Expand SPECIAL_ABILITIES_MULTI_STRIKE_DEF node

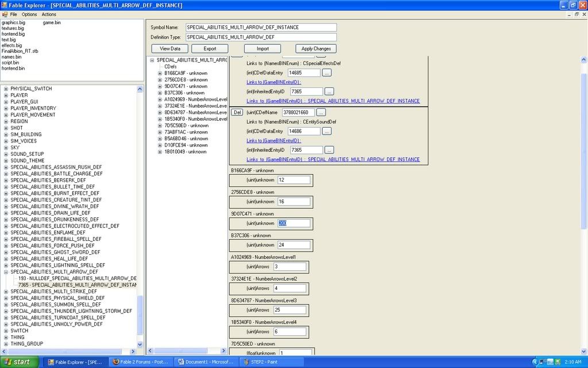6,292
